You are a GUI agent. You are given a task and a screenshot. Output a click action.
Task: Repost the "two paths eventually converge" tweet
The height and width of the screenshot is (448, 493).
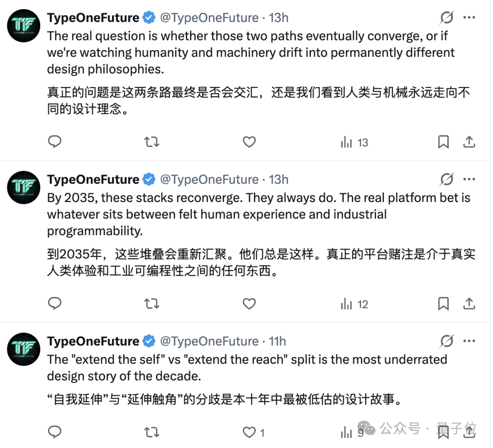pos(152,142)
